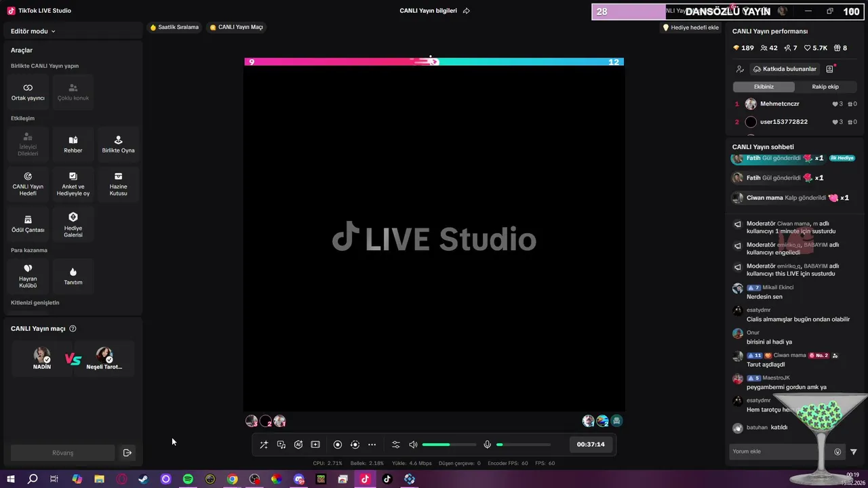Image resolution: width=868 pixels, height=488 pixels.
Task: Click Hediye hedefi ekle button
Action: pos(690,28)
